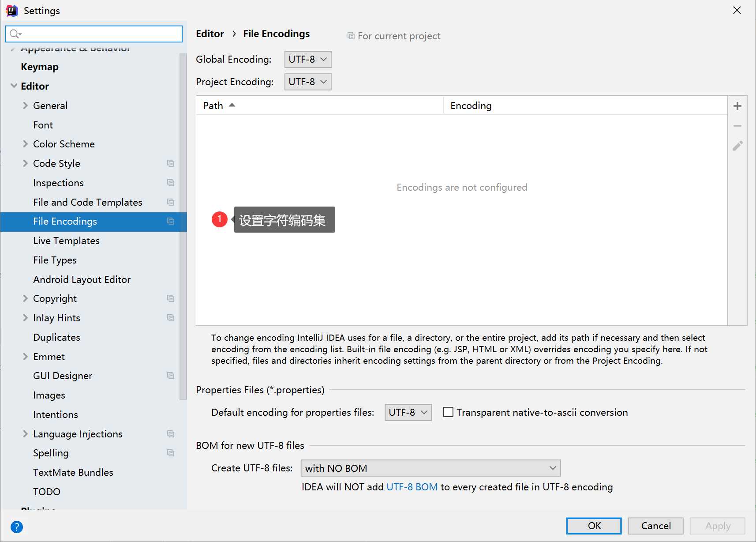756x542 pixels.
Task: Click project-level icon beside Inlay Hints
Action: (x=171, y=318)
